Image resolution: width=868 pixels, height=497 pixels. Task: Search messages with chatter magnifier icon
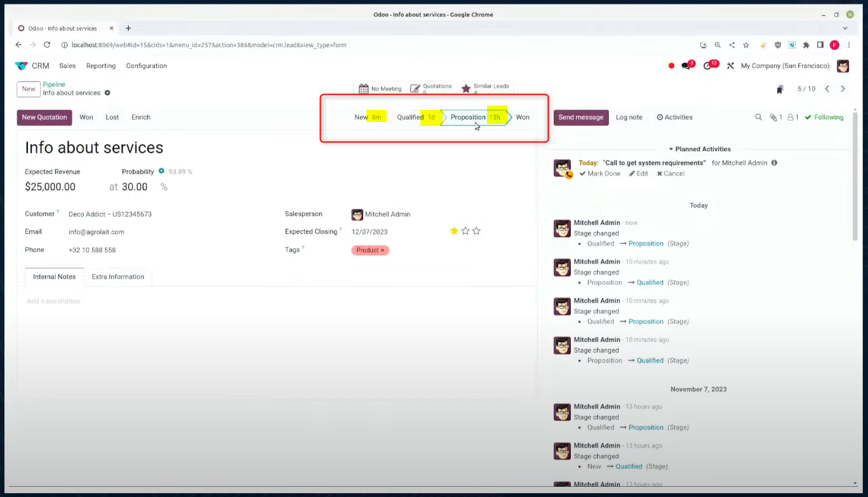pyautogui.click(x=758, y=117)
